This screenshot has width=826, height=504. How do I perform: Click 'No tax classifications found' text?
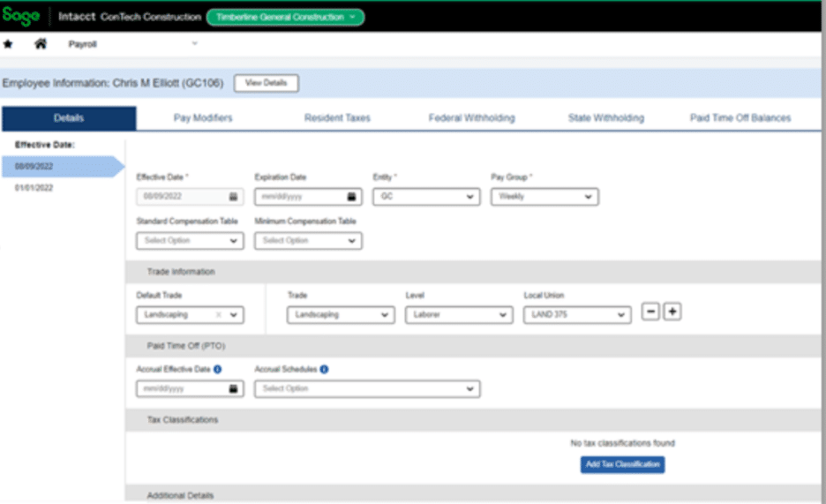pos(622,443)
